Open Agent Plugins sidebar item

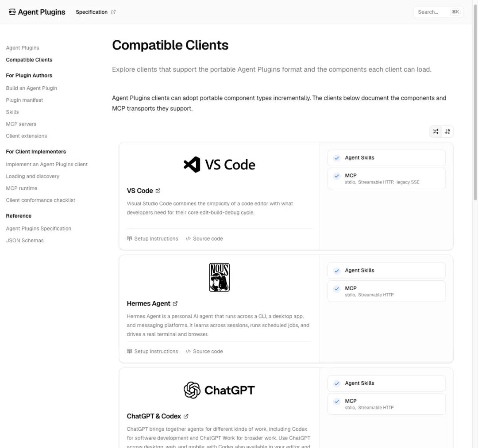(x=23, y=48)
